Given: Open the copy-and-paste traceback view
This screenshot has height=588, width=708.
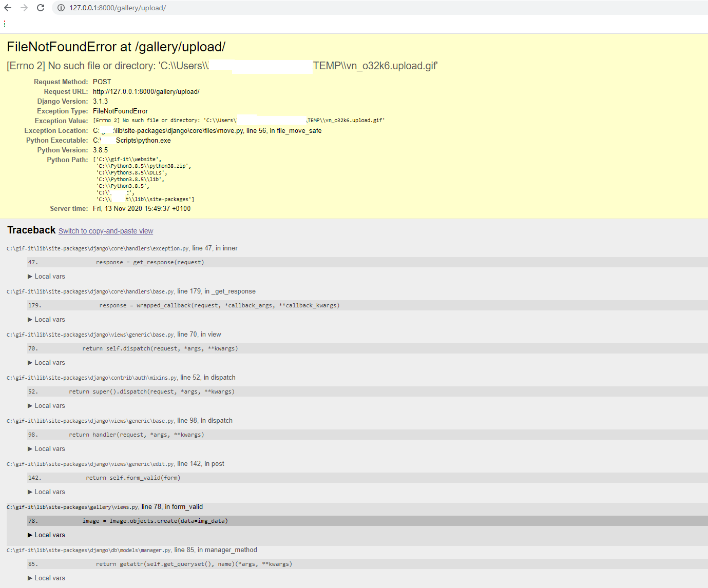Looking at the screenshot, I should tap(105, 231).
